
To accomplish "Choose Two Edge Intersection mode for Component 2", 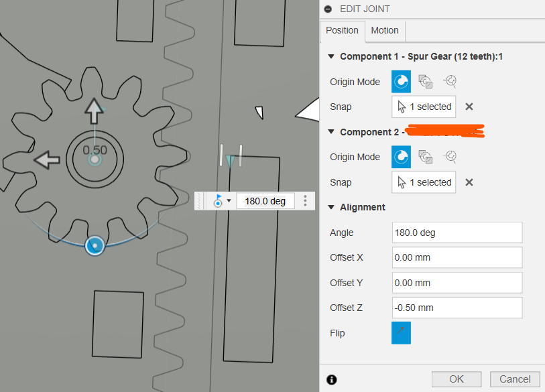I will 450,157.
